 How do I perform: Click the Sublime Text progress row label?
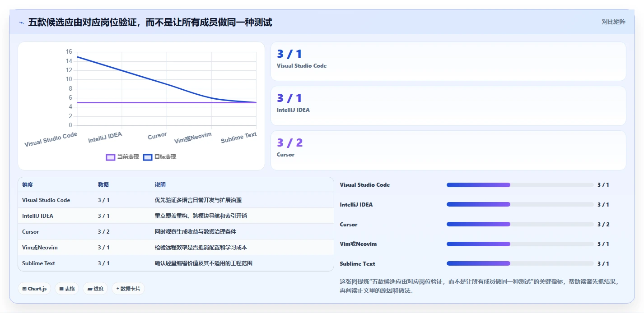pyautogui.click(x=358, y=263)
